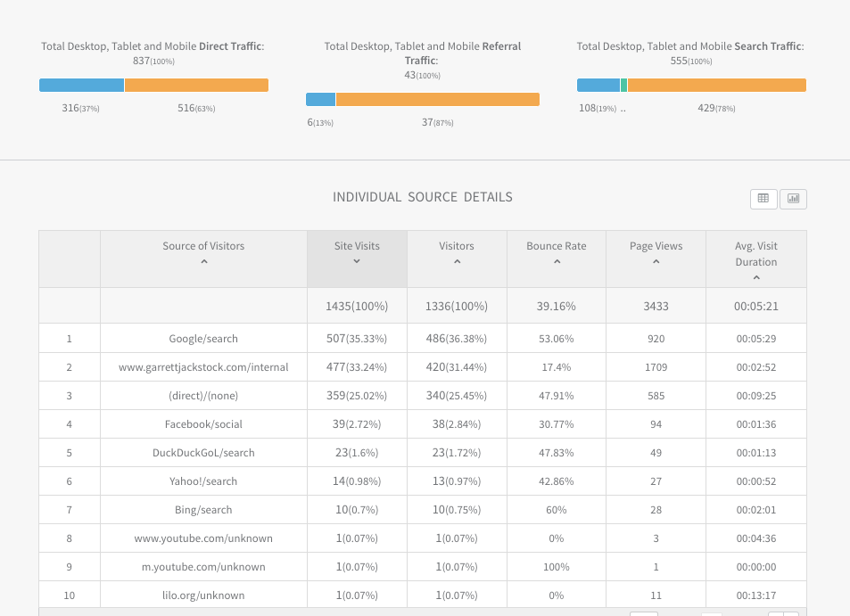850x616 pixels.
Task: Click the Facebook/social source entry
Action: [x=203, y=424]
